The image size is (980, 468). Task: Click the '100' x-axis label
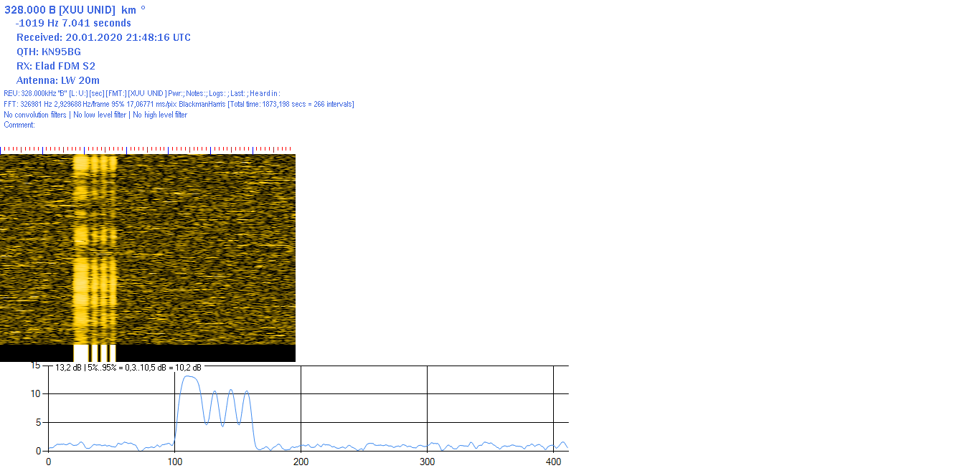point(174,462)
